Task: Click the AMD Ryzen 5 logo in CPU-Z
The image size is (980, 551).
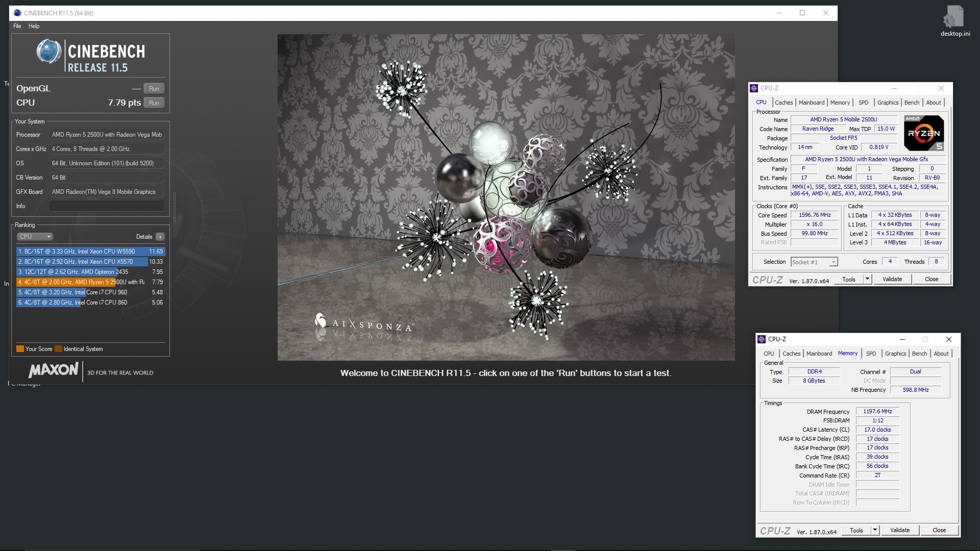Action: click(x=924, y=133)
